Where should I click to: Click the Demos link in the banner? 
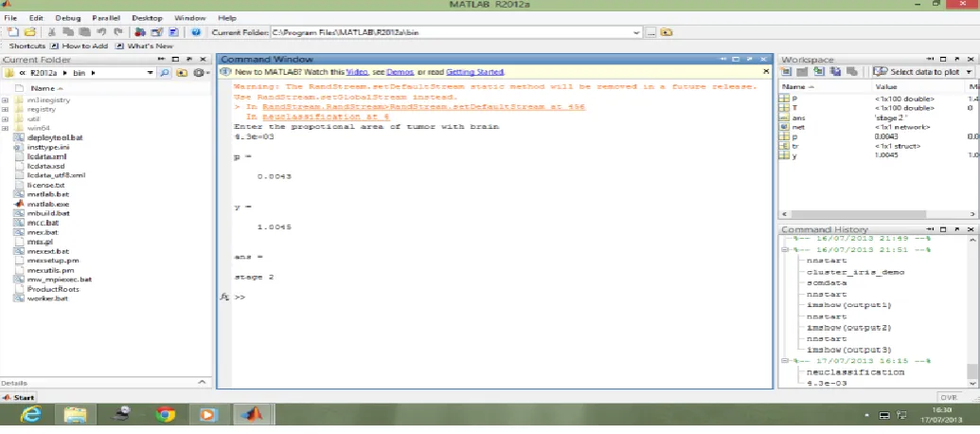click(400, 72)
